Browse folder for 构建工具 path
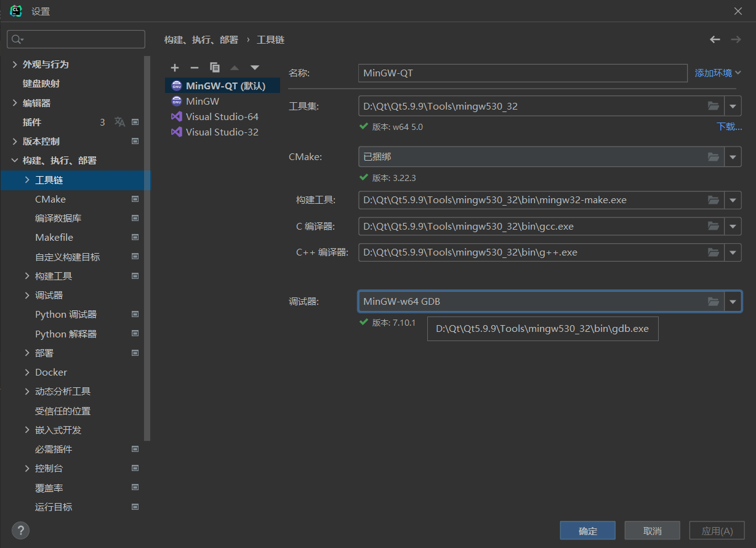Screen dimensions: 756x548 (714, 200)
